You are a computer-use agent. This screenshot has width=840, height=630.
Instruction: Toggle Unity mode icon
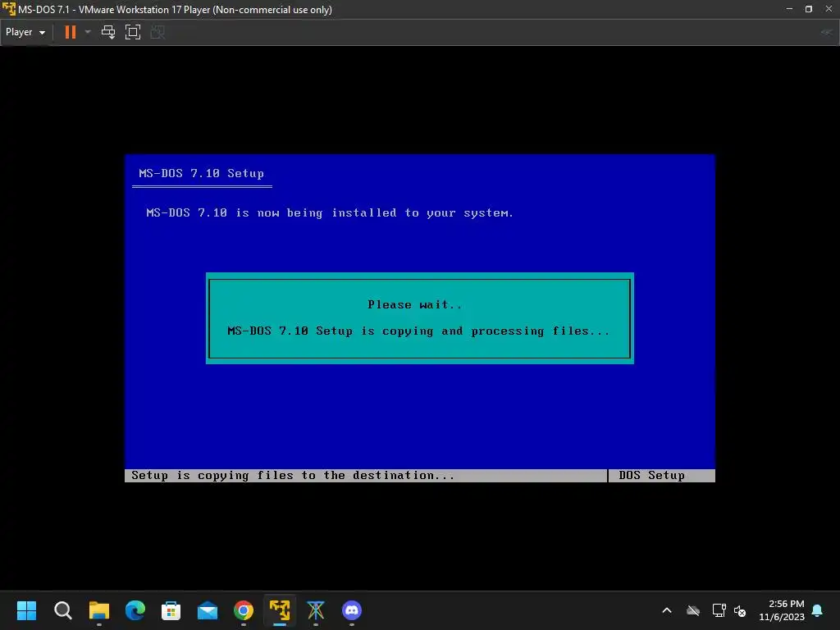click(x=157, y=32)
